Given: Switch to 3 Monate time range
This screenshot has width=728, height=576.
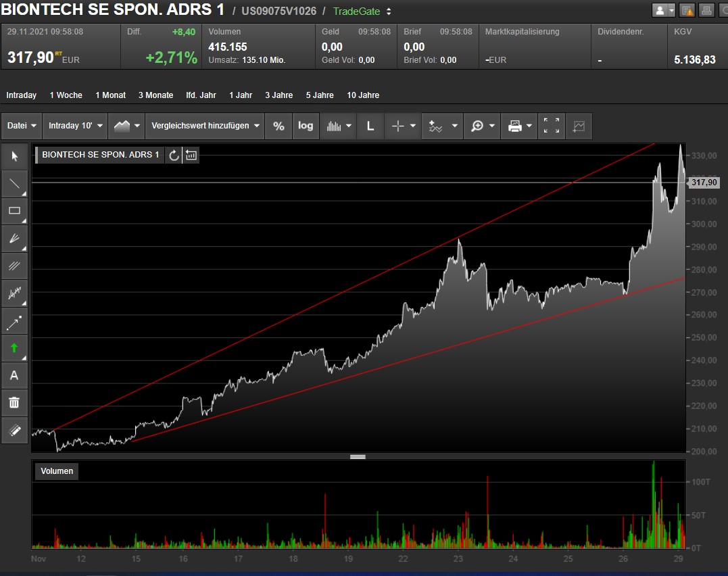Looking at the screenshot, I should [155, 95].
